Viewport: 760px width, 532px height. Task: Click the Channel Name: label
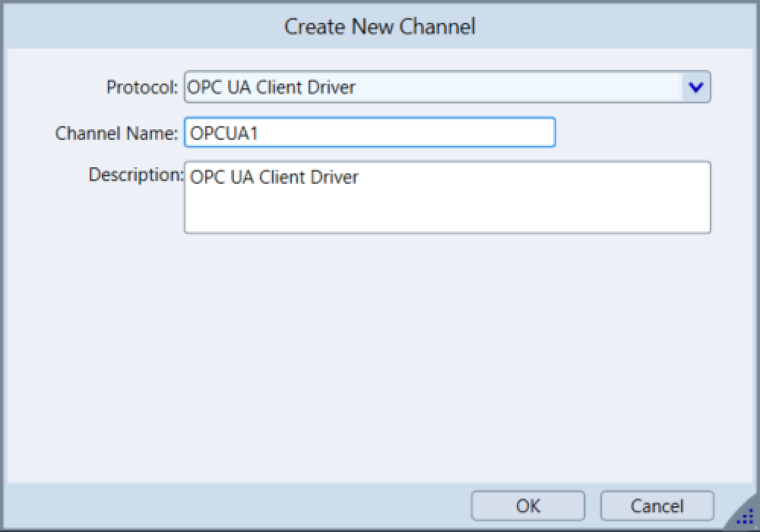pos(116,133)
